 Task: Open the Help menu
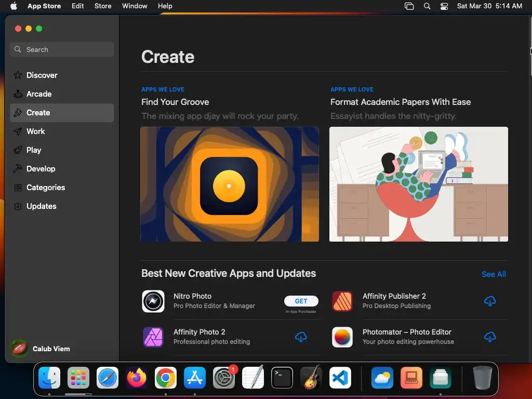tap(165, 6)
